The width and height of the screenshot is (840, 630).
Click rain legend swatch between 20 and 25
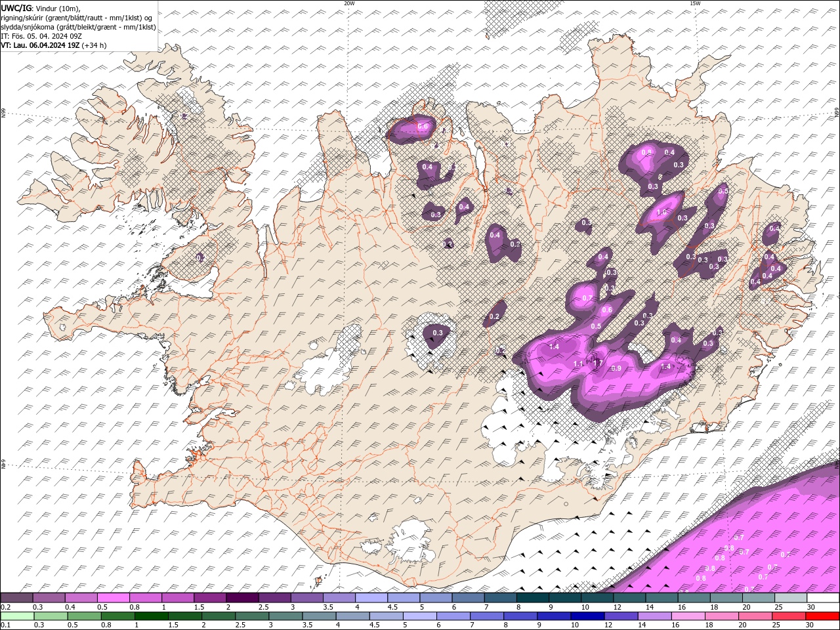(x=755, y=616)
